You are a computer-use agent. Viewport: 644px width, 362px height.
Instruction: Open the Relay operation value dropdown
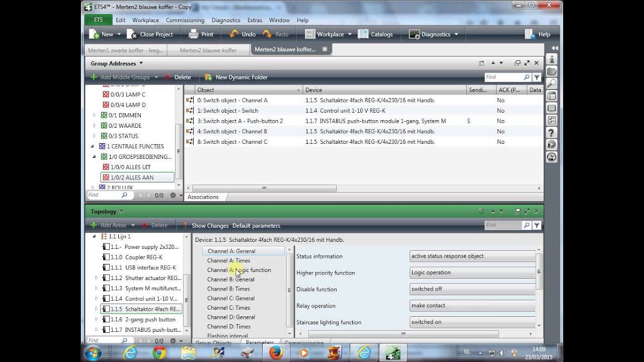coord(472,305)
